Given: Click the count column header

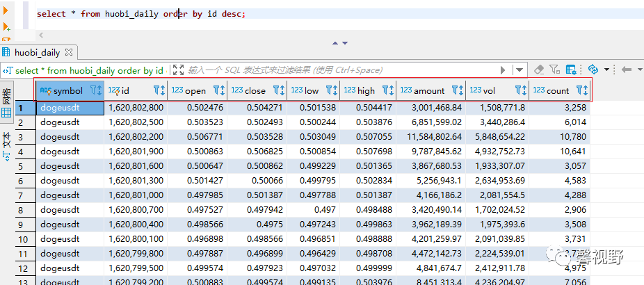Looking at the screenshot, I should pos(558,91).
